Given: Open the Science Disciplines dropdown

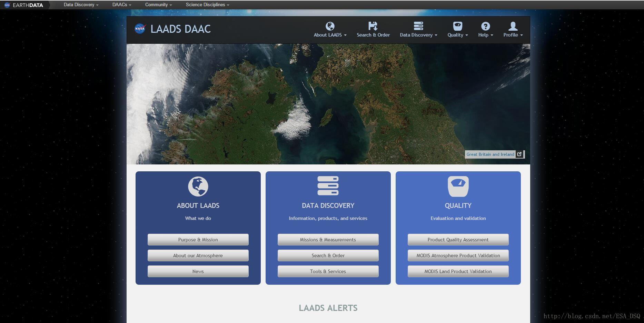Looking at the screenshot, I should [207, 5].
